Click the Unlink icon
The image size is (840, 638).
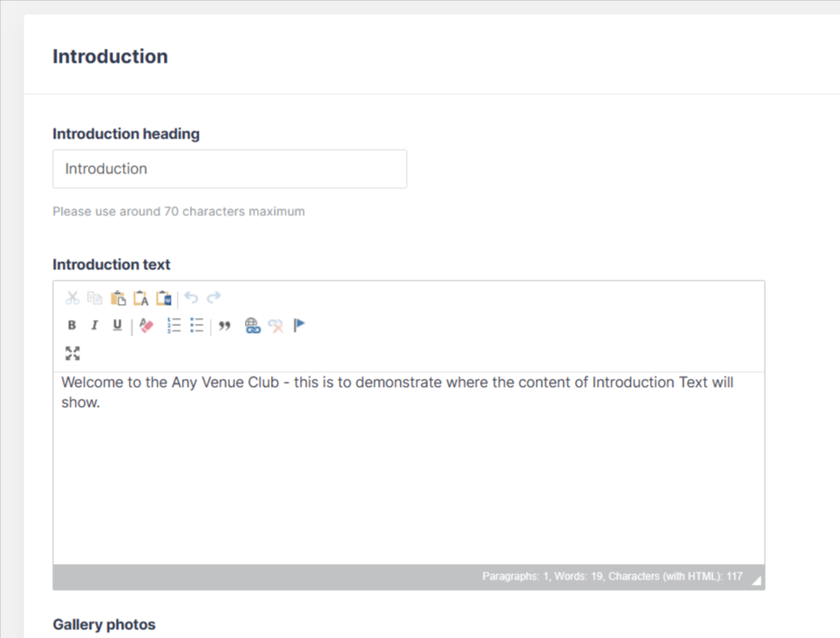(x=276, y=326)
